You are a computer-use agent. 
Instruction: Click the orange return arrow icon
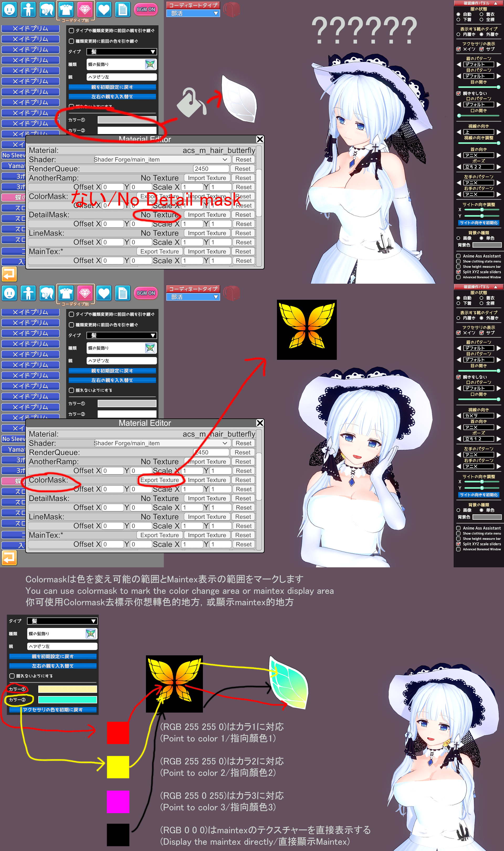click(9, 274)
